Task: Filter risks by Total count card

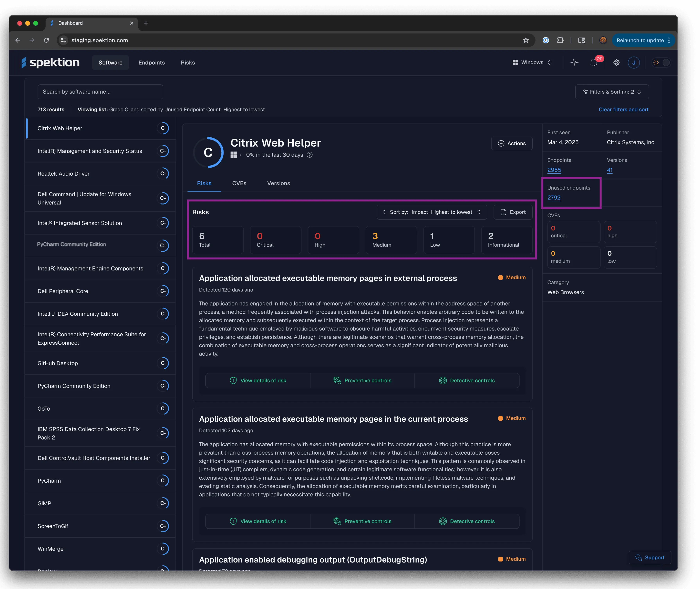Action: pos(217,240)
